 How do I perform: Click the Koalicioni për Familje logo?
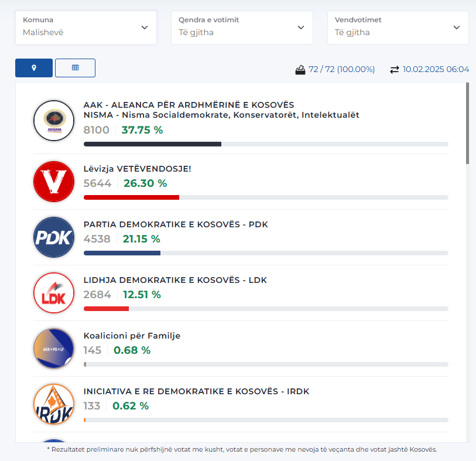click(54, 349)
